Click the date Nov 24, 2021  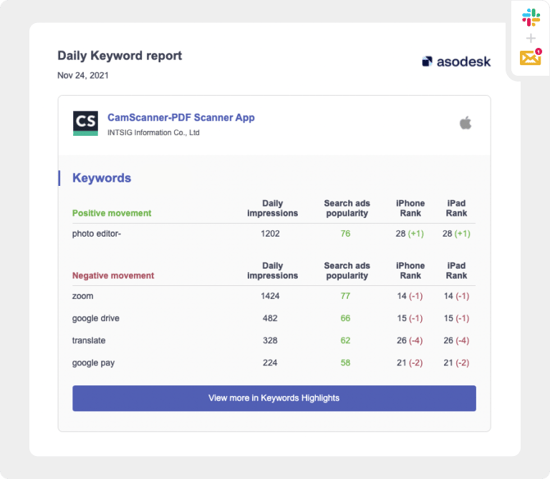(x=83, y=75)
